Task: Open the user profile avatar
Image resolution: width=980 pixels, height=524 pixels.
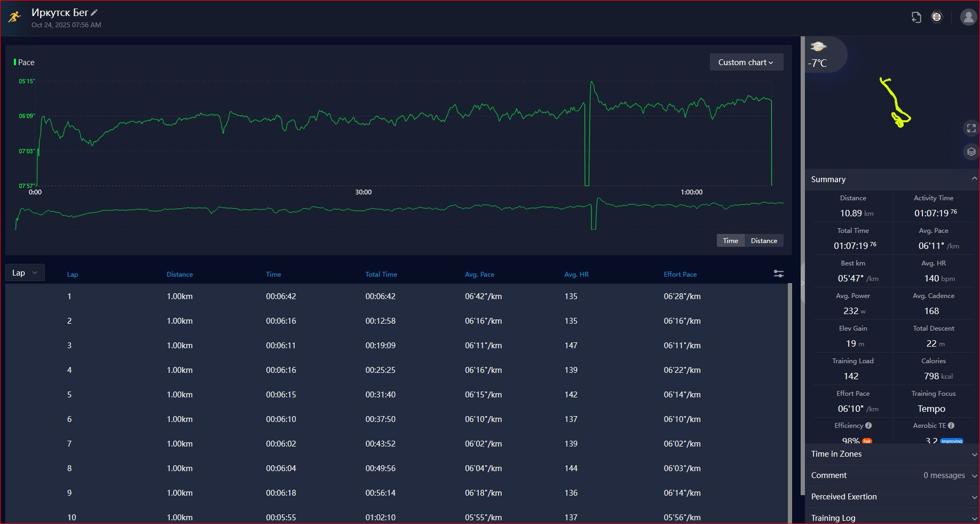Action: [x=968, y=17]
